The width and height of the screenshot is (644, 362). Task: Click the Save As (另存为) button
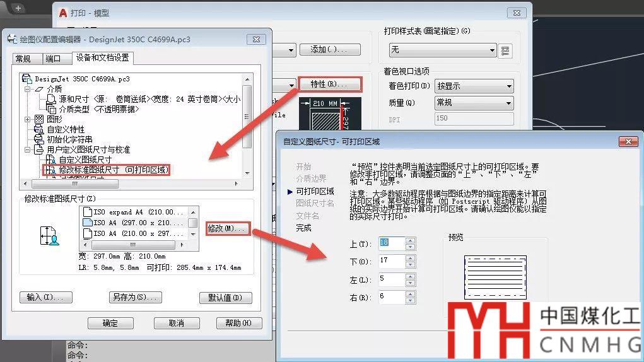coord(135,298)
